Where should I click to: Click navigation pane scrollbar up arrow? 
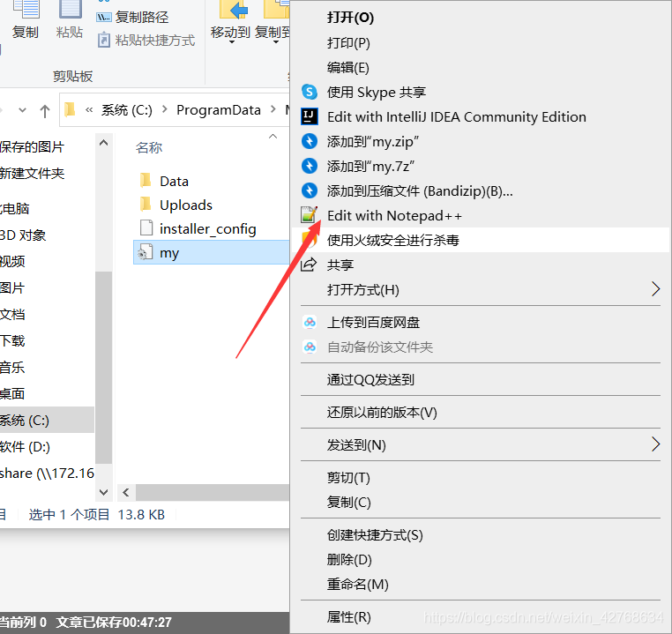click(103, 143)
